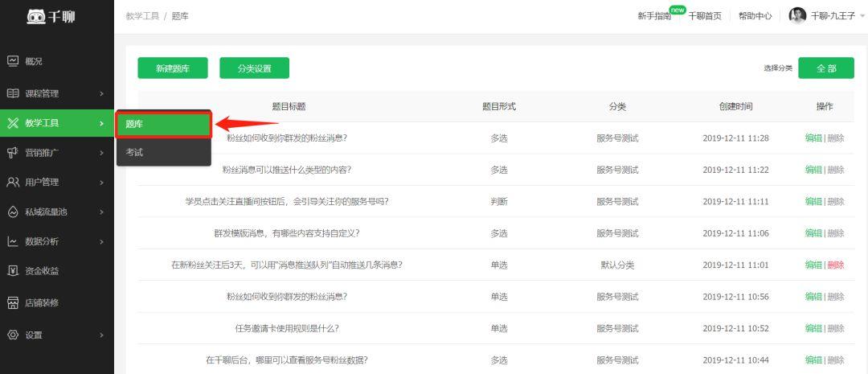This screenshot has width=868, height=374.
Task: Delete the 在千聊后台 question row
Action: [x=836, y=360]
